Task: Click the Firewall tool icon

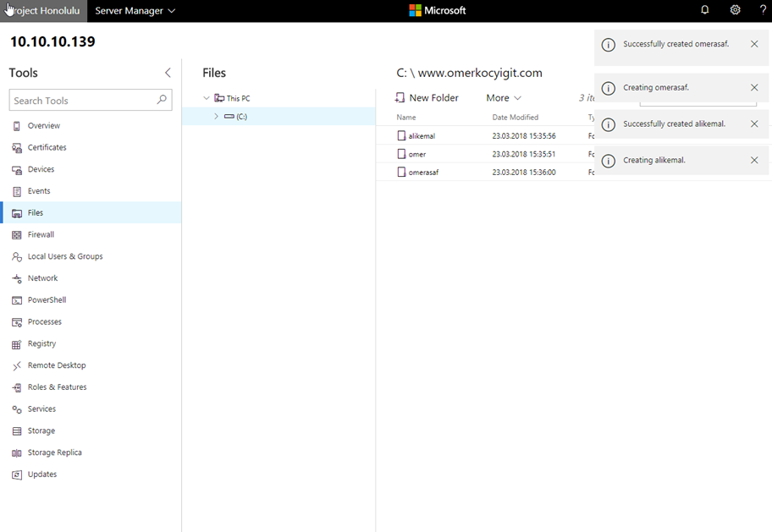Action: tap(17, 235)
